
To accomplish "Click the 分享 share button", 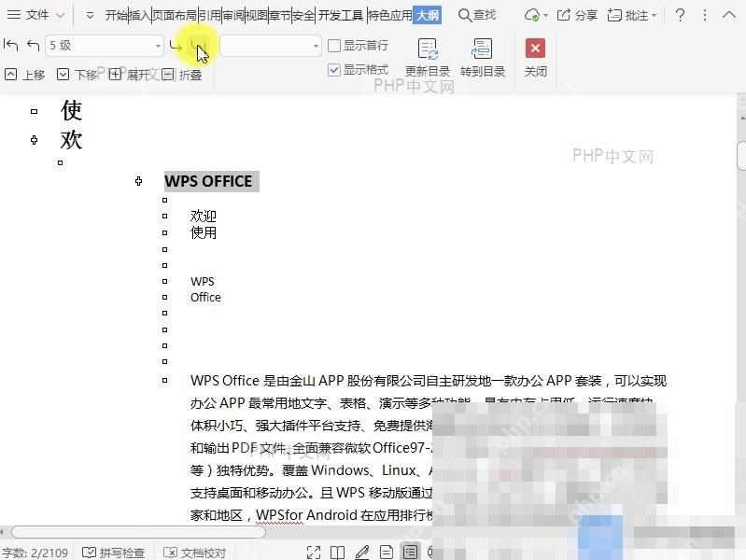I will click(x=577, y=15).
